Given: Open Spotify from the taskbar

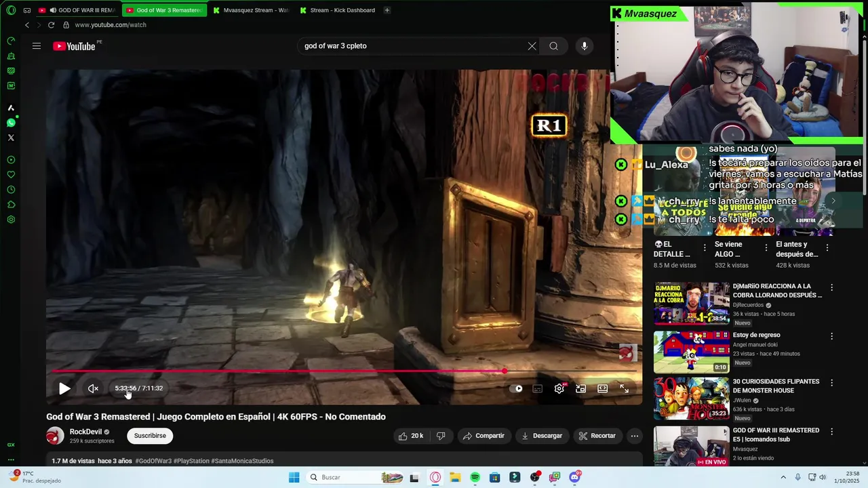Looking at the screenshot, I should pos(475,477).
